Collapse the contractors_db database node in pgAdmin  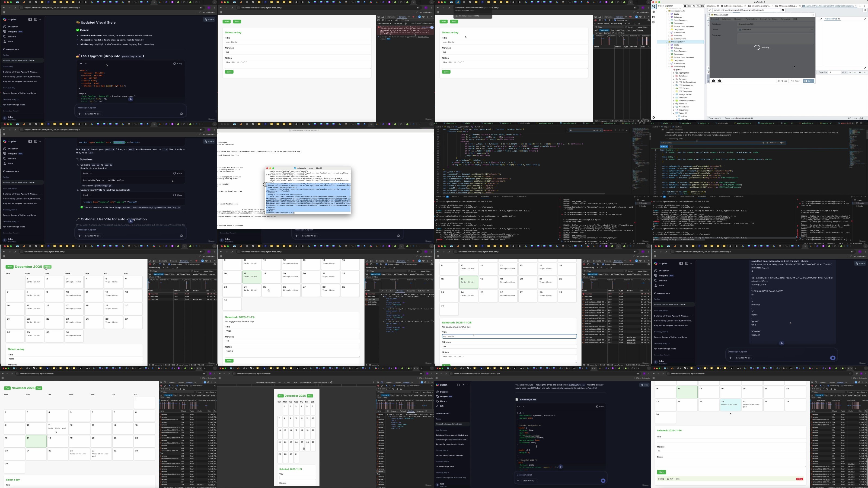(x=666, y=11)
